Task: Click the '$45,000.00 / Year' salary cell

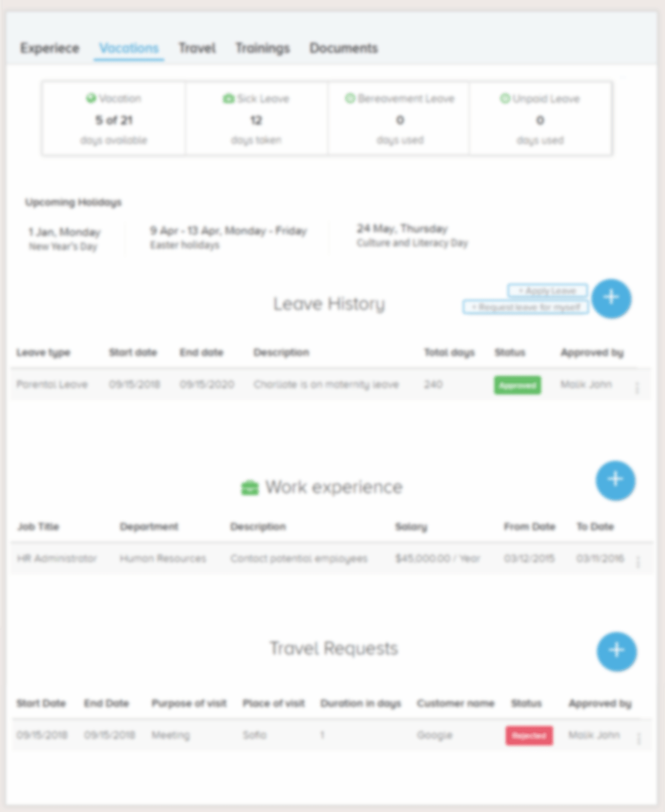Action: (438, 558)
